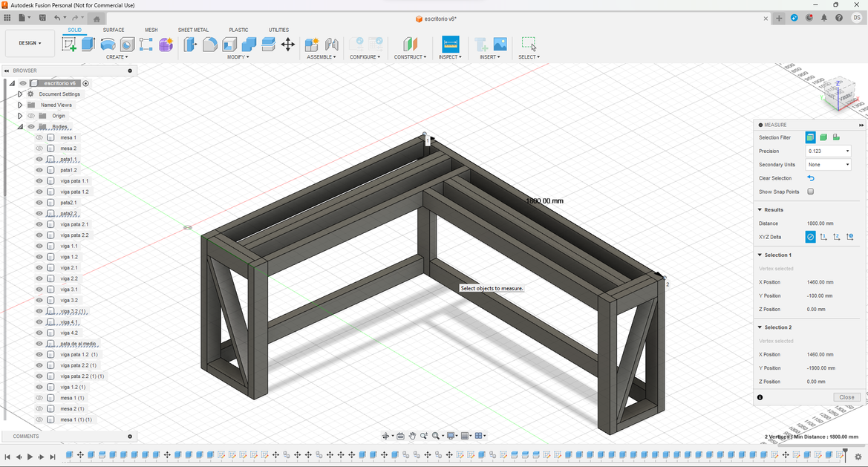
Task: Switch to the Surface tab
Action: (114, 30)
